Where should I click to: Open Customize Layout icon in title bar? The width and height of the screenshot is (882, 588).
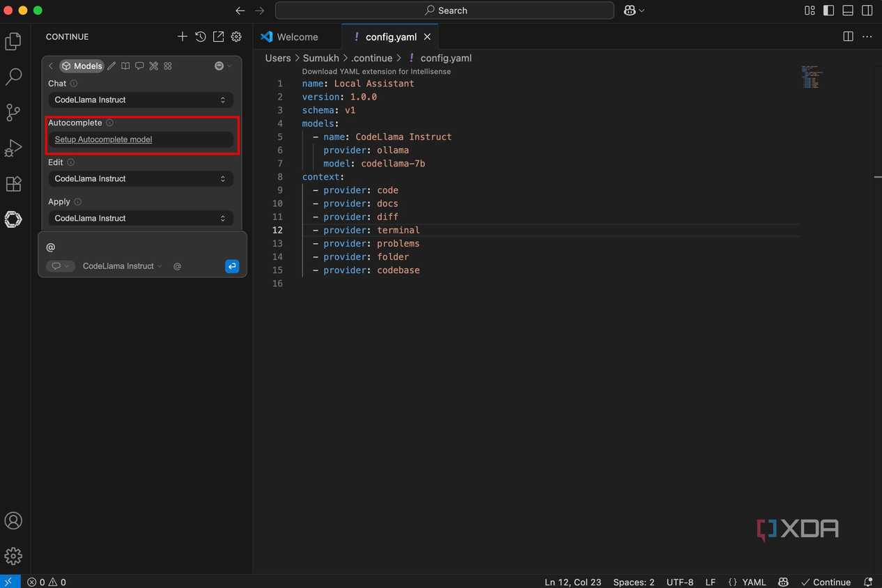coord(810,10)
